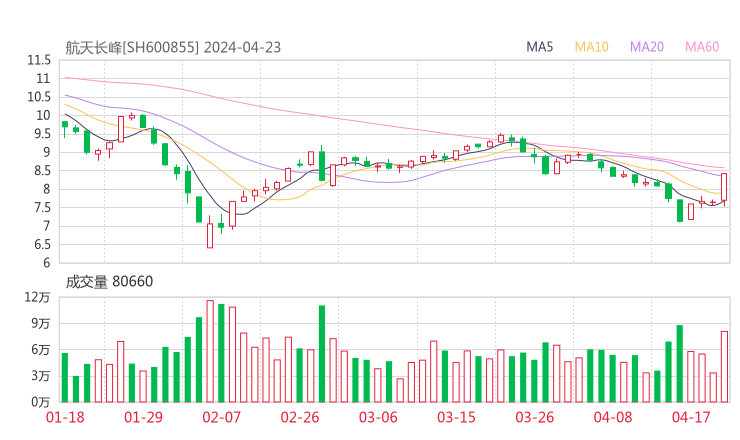Click the 3万 volume axis label
740x440 pixels.
41,376
